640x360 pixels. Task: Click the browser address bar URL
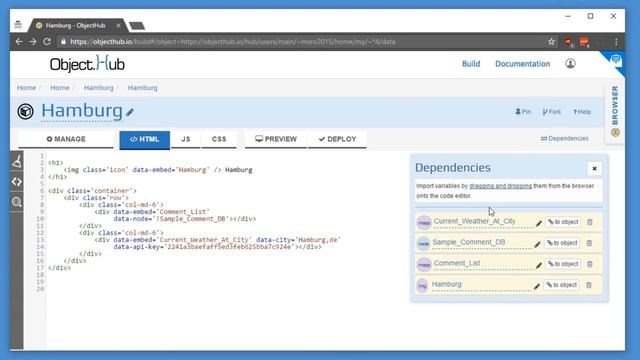coord(233,42)
